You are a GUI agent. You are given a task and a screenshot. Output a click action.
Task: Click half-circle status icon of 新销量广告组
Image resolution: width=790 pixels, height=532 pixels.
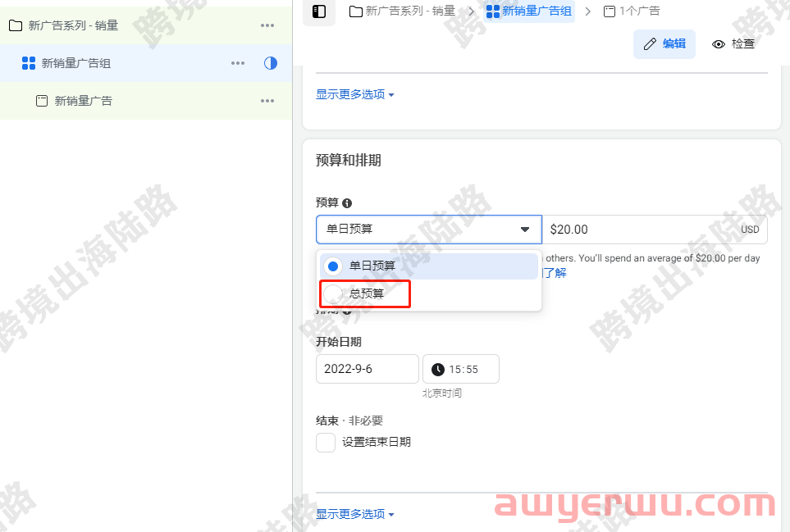point(271,63)
